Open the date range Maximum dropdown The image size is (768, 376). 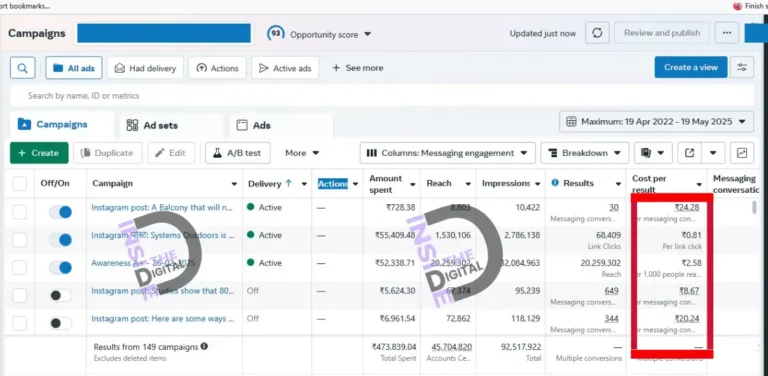pos(656,121)
